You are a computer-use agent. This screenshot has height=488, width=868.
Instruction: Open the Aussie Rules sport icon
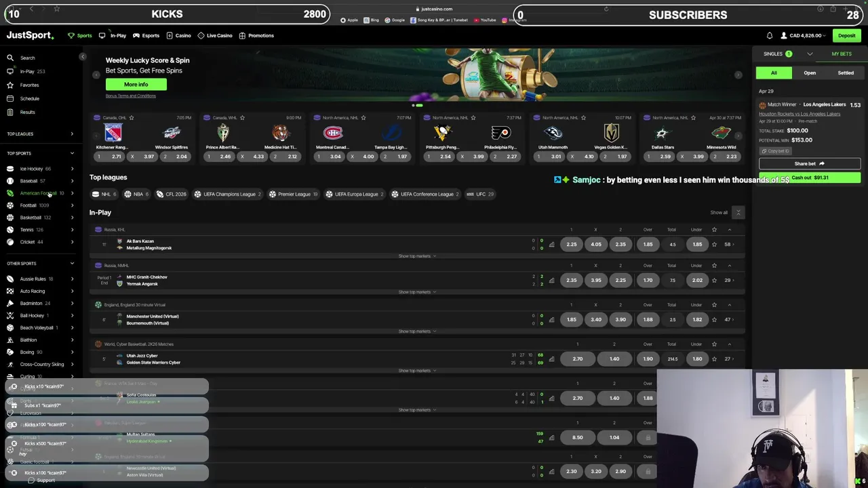coord(10,279)
